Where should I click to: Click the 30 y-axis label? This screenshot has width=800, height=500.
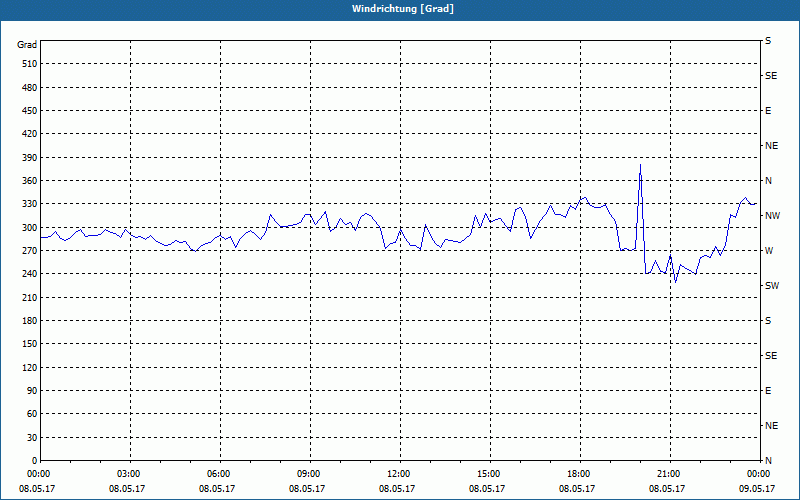point(32,438)
